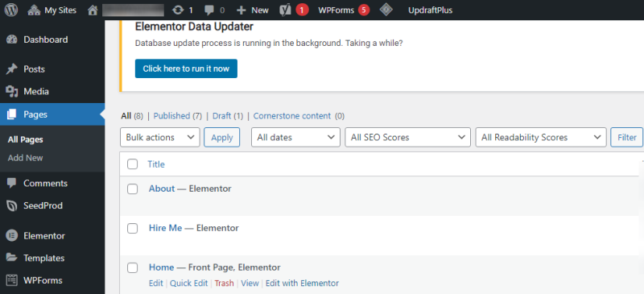Screen dimensions: 644x294
Task: Check the Home page checkbox
Action: click(132, 268)
